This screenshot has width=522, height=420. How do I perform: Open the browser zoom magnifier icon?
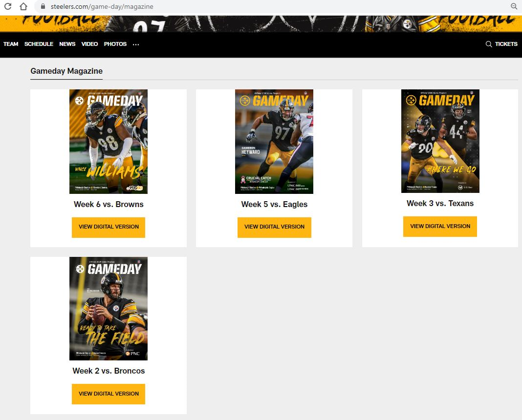[x=514, y=6]
